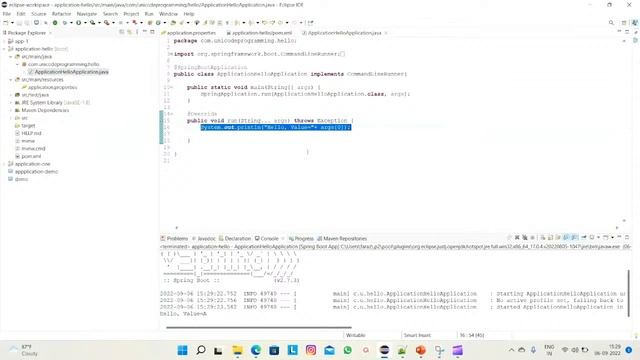Minimize the Console panel
640x360 pixels.
point(619,237)
